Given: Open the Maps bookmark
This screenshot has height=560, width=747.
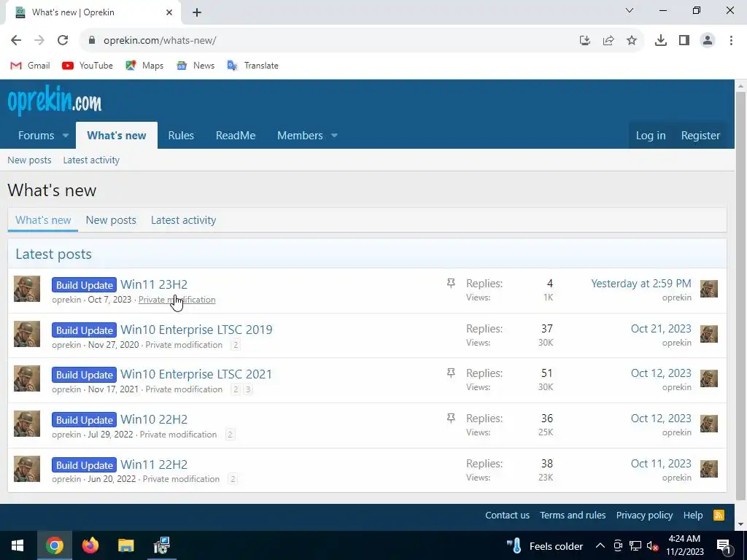Looking at the screenshot, I should click(144, 66).
